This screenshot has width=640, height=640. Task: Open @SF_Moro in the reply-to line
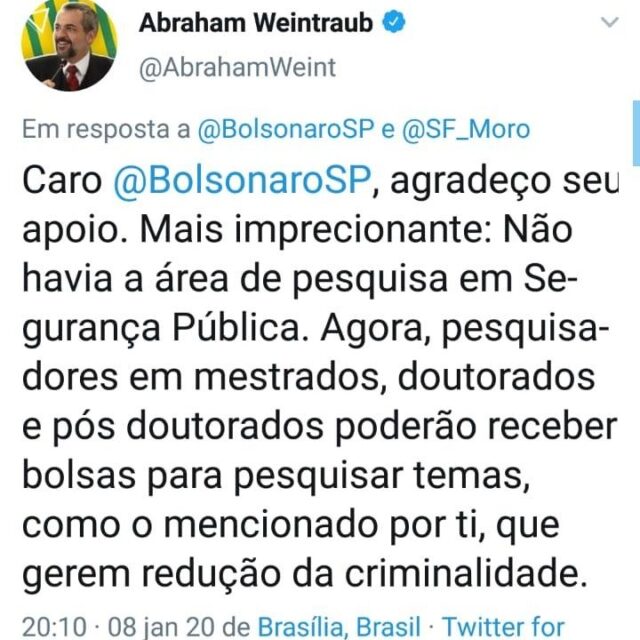pyautogui.click(x=466, y=129)
